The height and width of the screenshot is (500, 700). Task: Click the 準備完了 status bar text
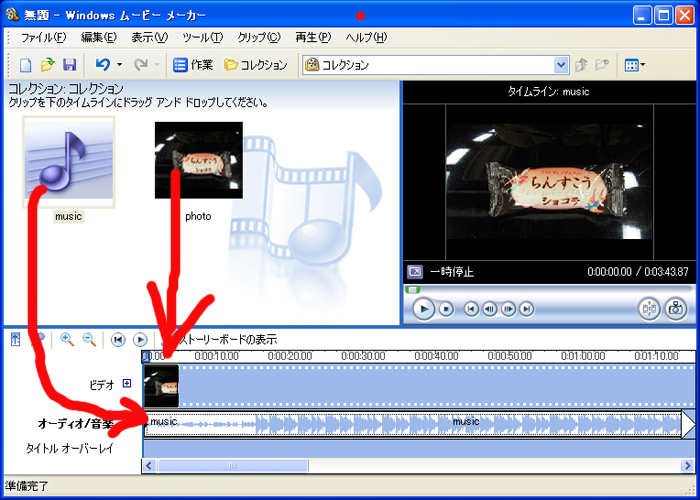[26, 486]
